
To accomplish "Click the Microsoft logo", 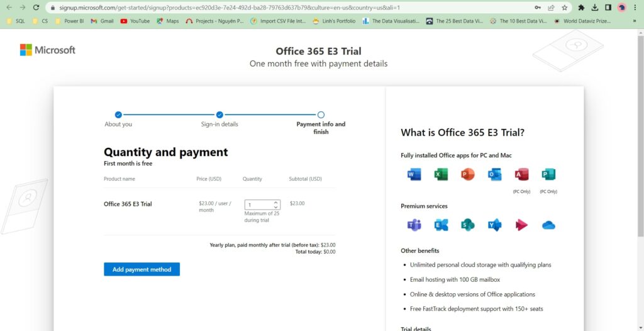I will [48, 50].
